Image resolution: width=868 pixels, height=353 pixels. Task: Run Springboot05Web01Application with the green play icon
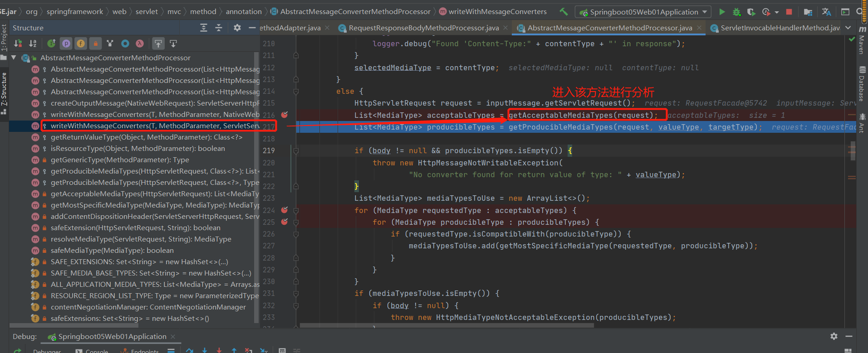point(722,12)
